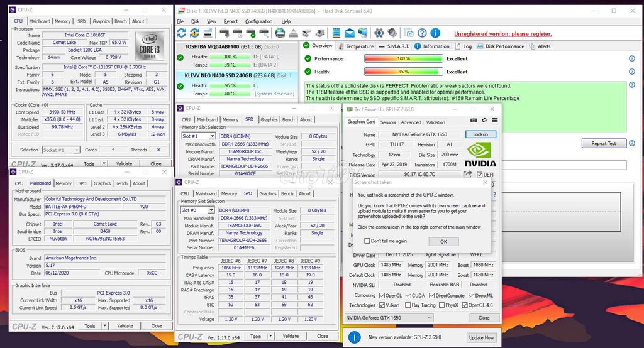Open GPU-Z hamburger menu icon
Viewport: 644px width, 348px height.
pyautogui.click(x=495, y=120)
